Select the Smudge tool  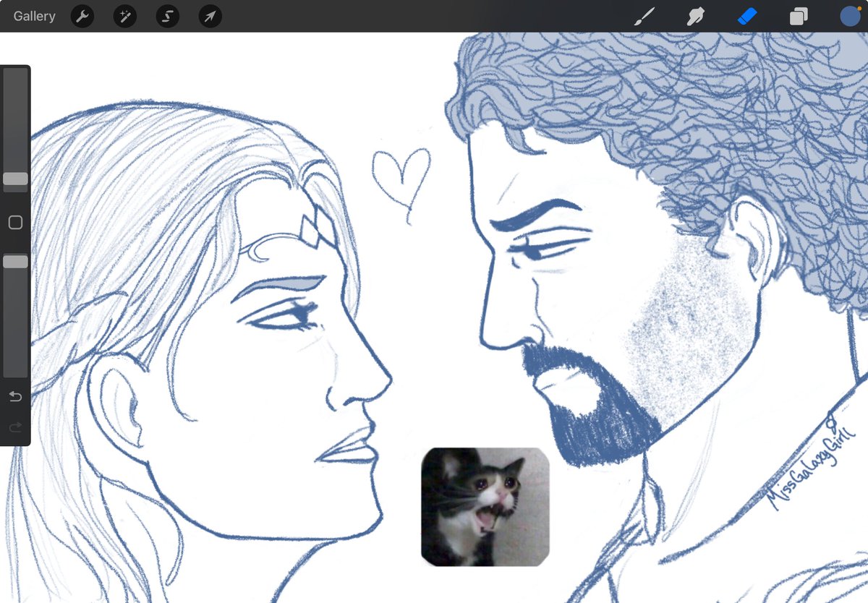695,16
